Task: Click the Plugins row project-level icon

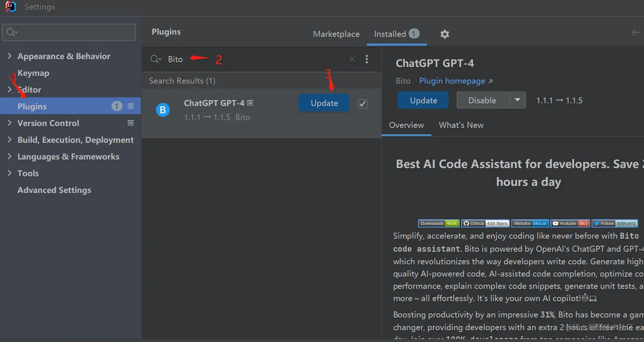Action: [131, 106]
